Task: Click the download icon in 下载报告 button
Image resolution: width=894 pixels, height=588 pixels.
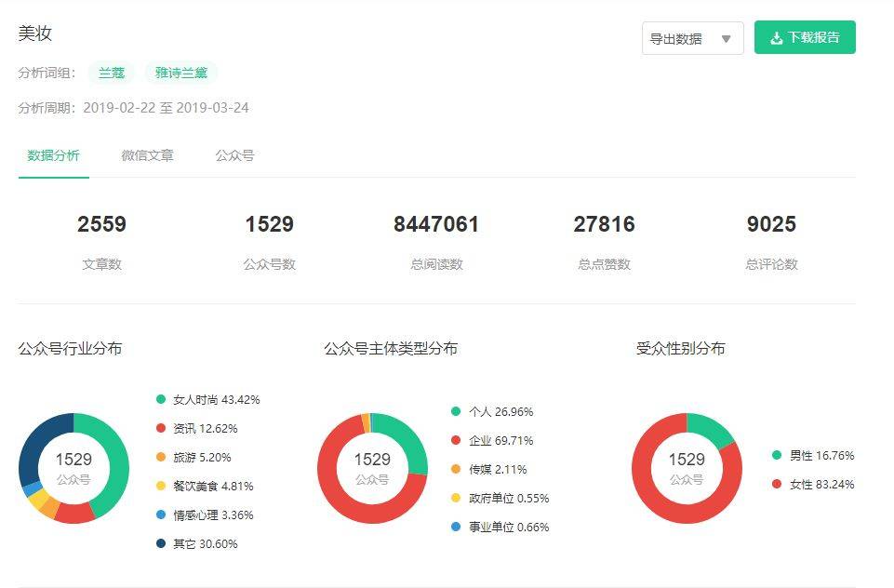Action: [777, 38]
